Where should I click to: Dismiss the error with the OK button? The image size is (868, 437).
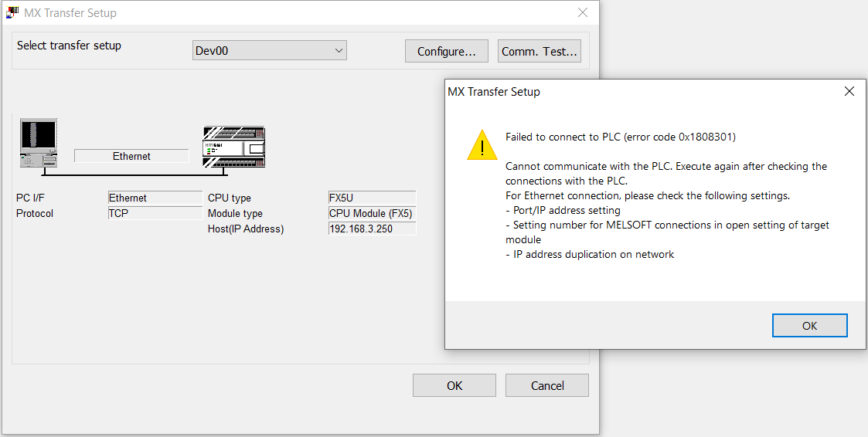coord(809,326)
